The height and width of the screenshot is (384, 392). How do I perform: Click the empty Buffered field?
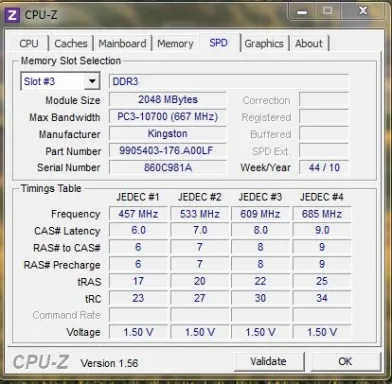(x=324, y=134)
